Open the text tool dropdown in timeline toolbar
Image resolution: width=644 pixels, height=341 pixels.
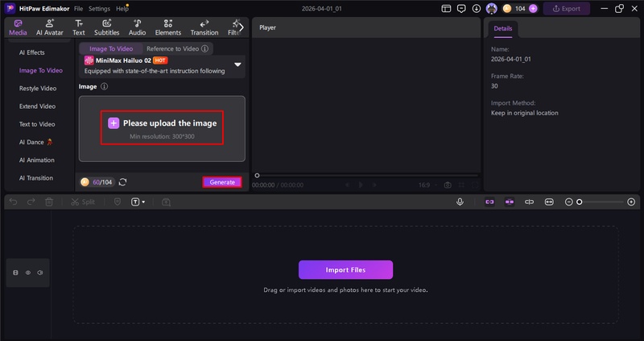coord(138,202)
